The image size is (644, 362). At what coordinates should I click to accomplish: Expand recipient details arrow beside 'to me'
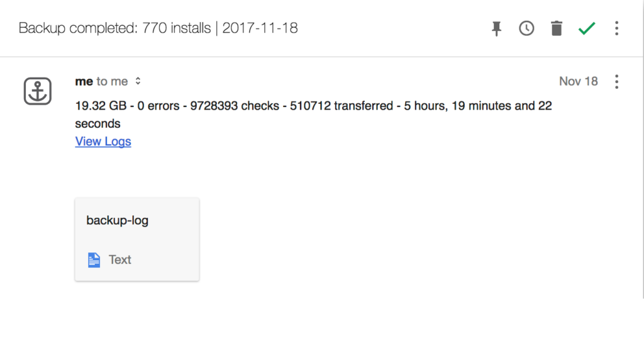pos(138,81)
